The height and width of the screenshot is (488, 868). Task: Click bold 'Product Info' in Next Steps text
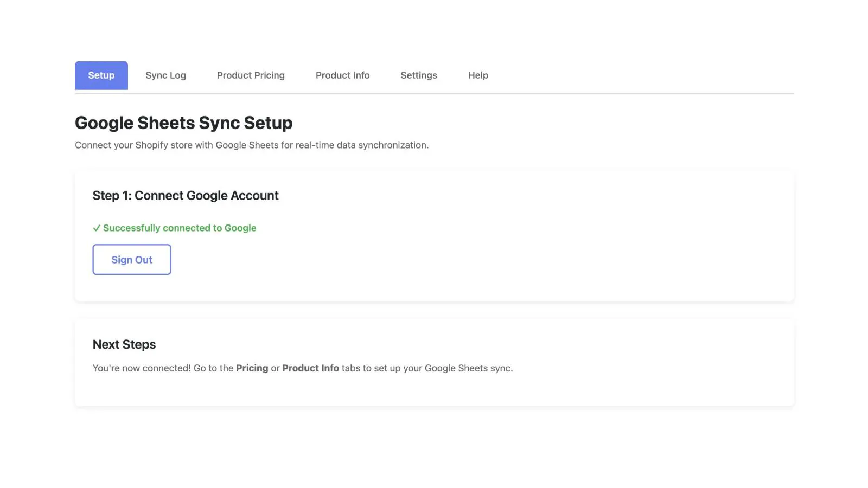[x=310, y=368]
